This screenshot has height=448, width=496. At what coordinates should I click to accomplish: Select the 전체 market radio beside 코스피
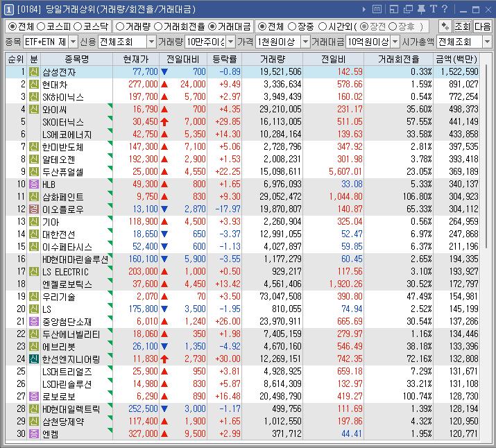pyautogui.click(x=12, y=26)
